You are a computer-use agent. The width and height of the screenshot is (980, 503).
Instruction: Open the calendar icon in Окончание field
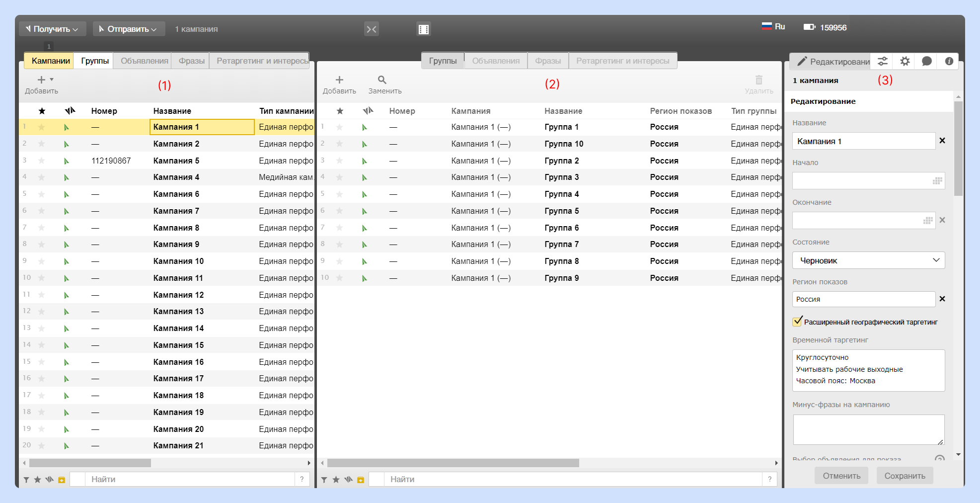pos(927,221)
